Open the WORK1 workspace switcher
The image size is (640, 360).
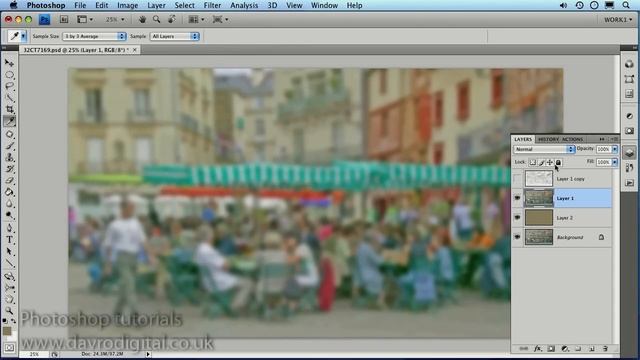tap(618, 20)
